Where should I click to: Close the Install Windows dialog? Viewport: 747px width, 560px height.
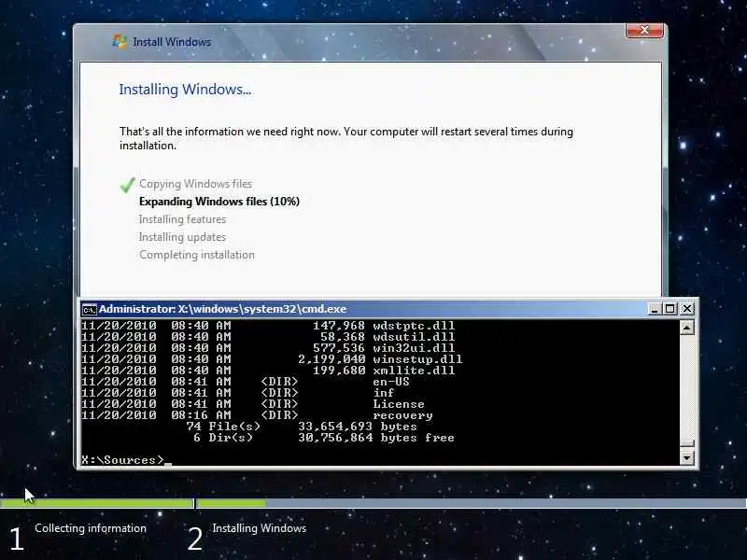[644, 31]
